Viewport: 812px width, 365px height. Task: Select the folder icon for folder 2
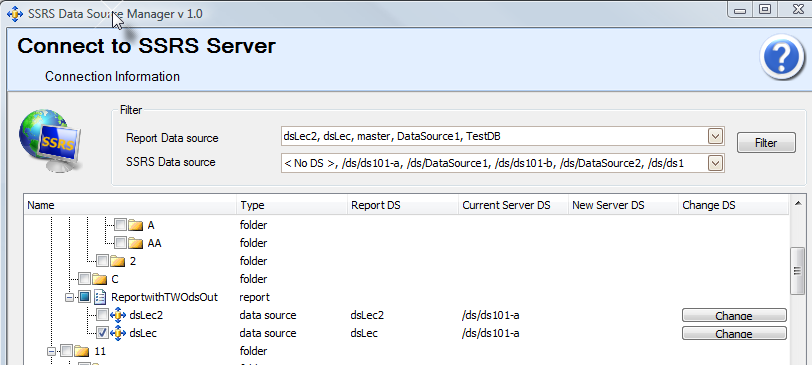(x=118, y=261)
